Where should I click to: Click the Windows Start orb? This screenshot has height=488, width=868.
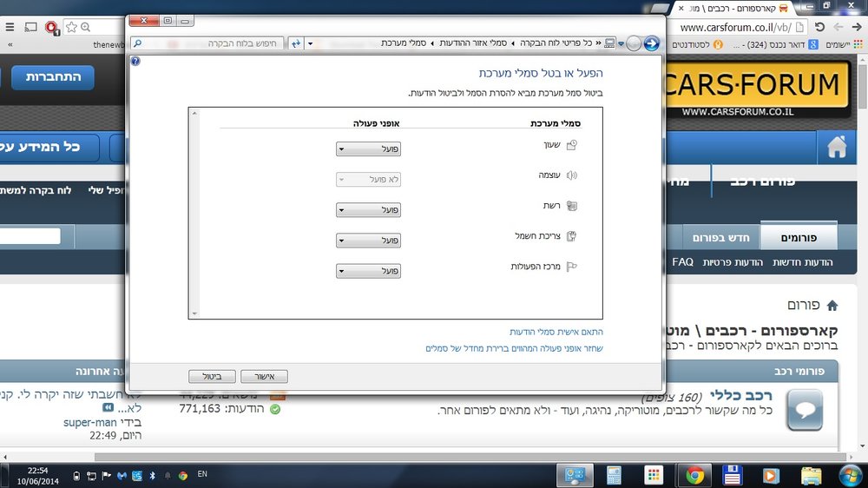pyautogui.click(x=850, y=475)
